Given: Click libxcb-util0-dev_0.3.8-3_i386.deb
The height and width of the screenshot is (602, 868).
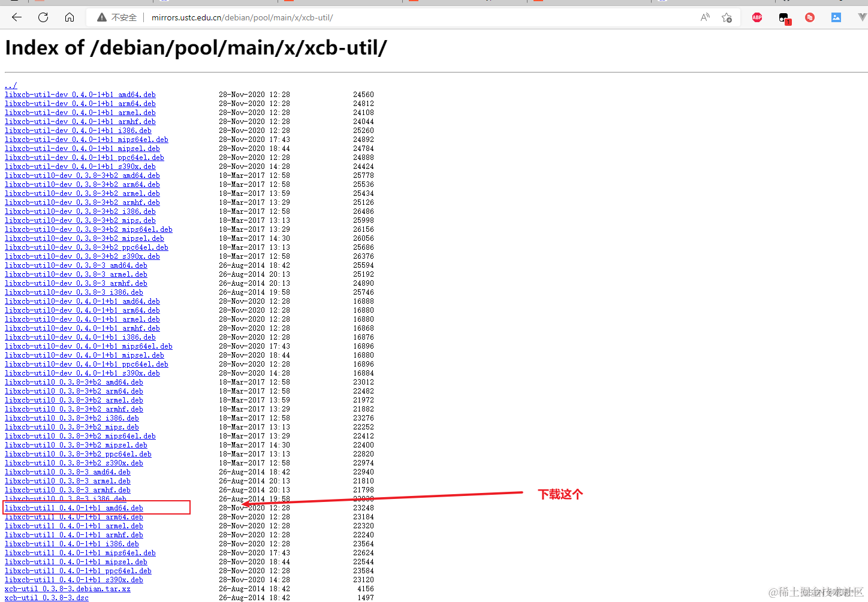Looking at the screenshot, I should (x=74, y=292).
